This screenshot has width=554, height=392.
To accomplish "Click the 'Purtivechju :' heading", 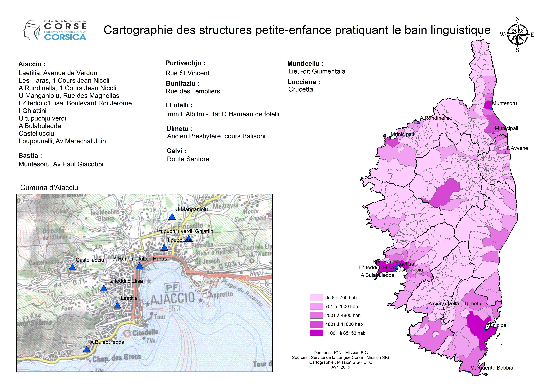I will point(185,63).
